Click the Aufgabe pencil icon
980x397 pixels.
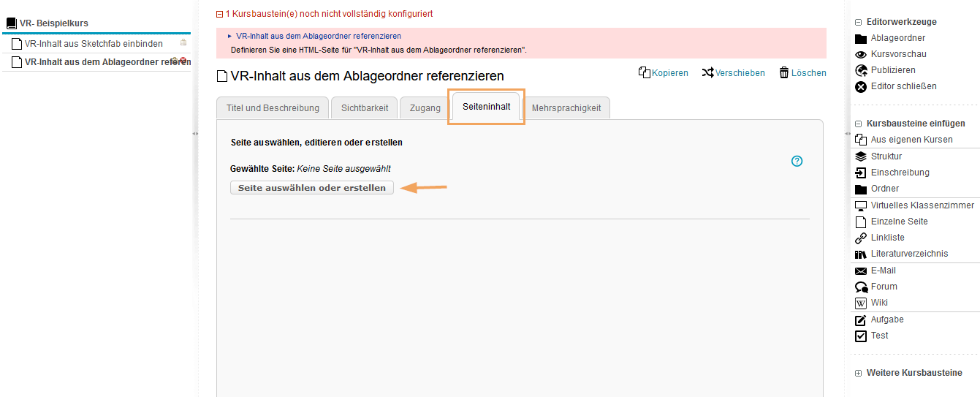(x=860, y=320)
